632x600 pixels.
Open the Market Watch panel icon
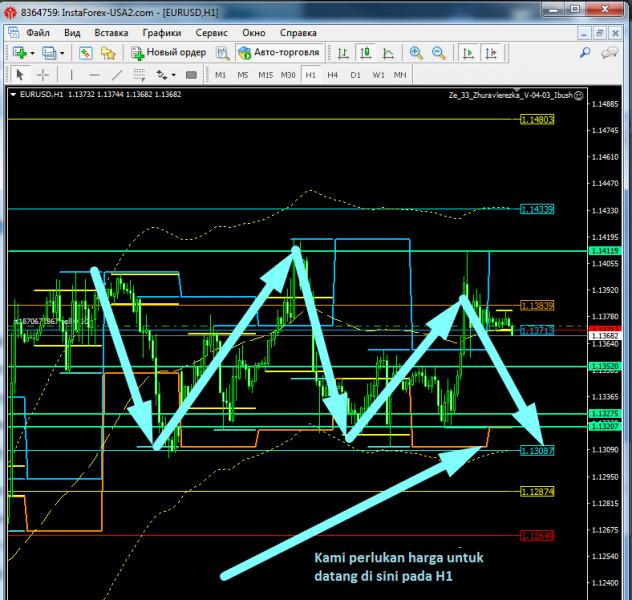pos(85,53)
